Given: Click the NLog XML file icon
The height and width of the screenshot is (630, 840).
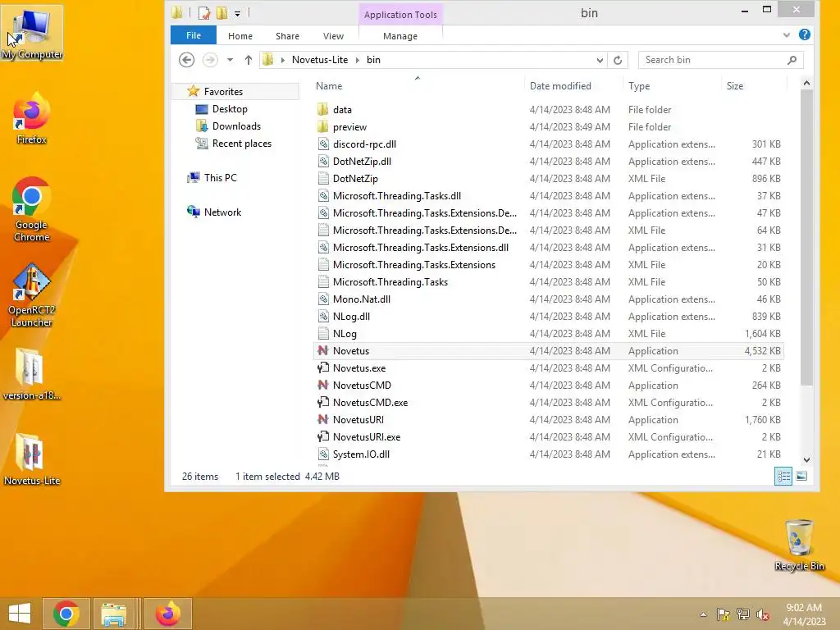Looking at the screenshot, I should (322, 334).
